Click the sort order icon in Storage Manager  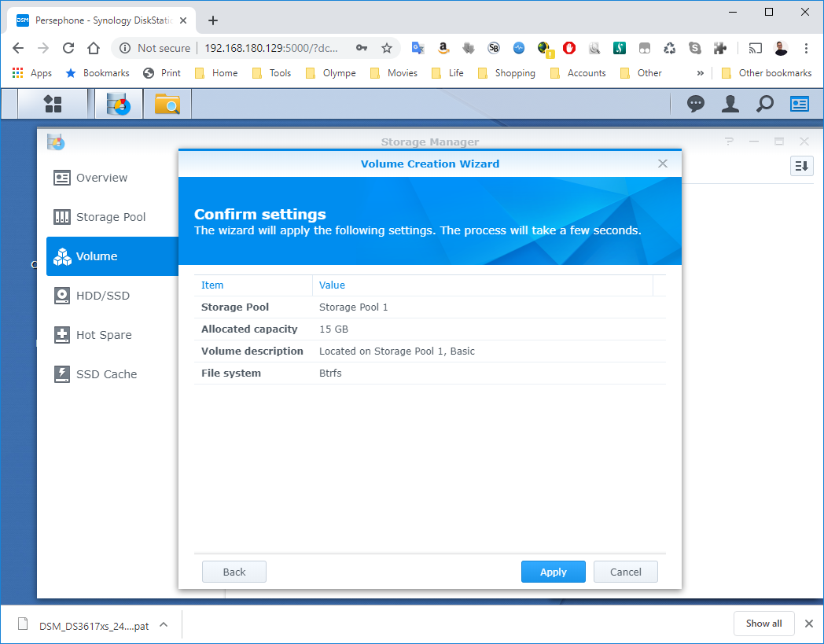(x=801, y=165)
